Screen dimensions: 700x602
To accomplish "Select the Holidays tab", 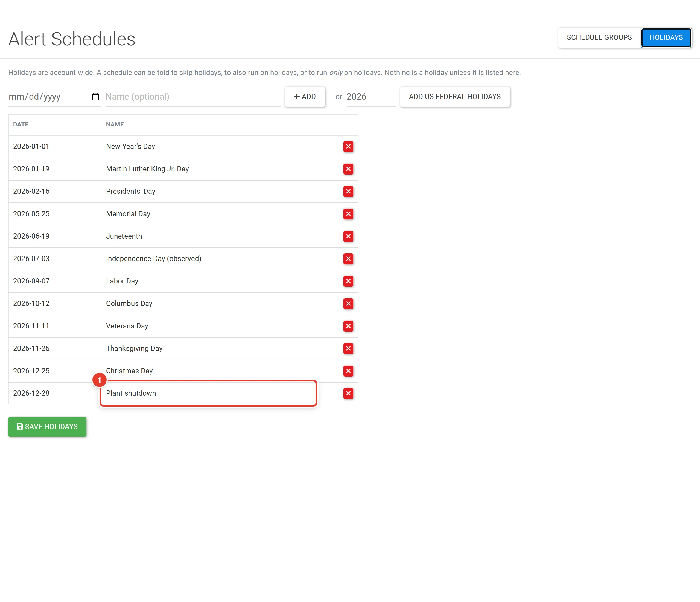I will (666, 37).
